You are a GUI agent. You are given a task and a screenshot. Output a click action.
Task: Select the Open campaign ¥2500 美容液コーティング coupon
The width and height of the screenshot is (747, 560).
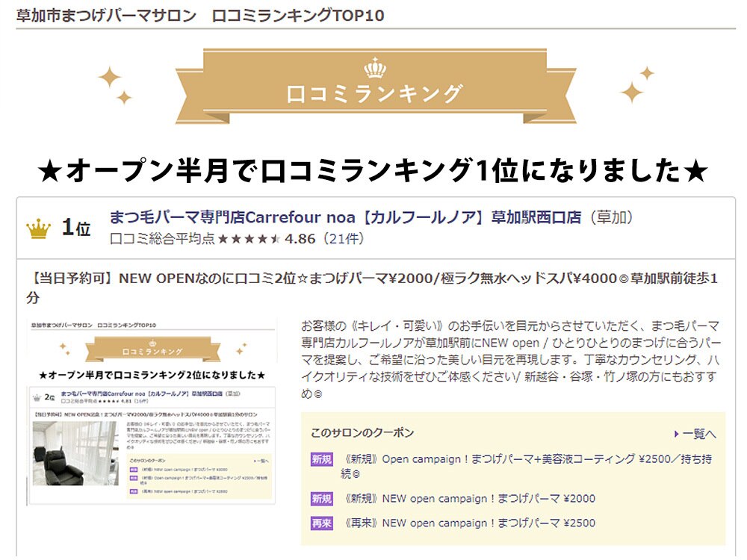coord(528,466)
